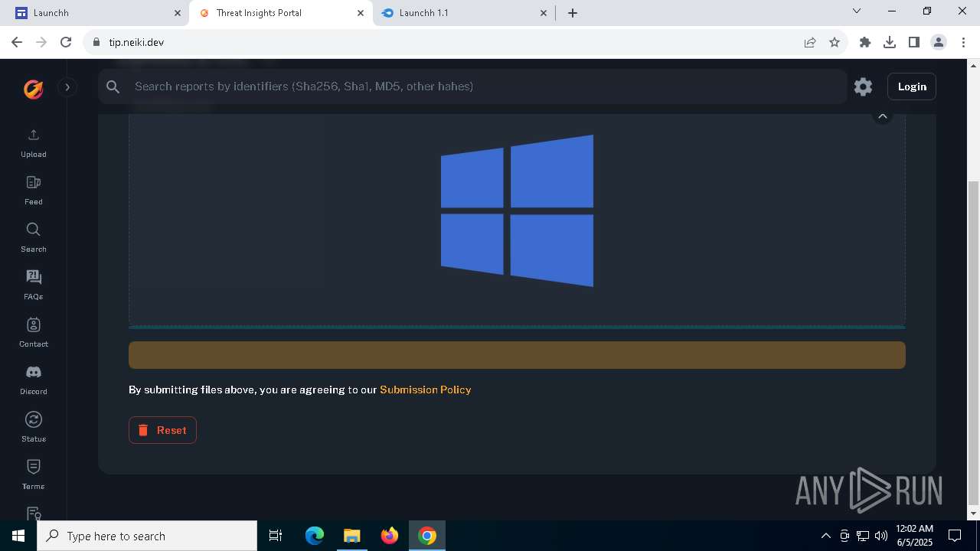The image size is (980, 551).
Task: Show hidden system tray icons
Action: pos(826,536)
